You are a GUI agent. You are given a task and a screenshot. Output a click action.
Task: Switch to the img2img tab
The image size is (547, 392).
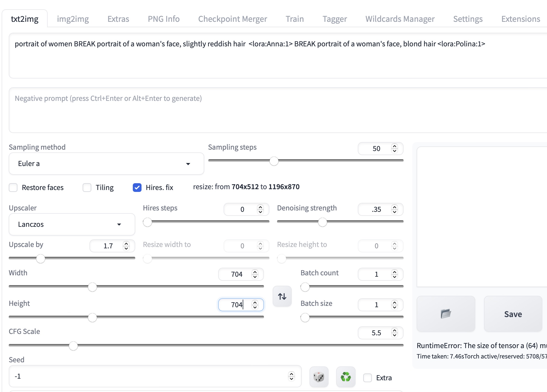[x=73, y=19]
